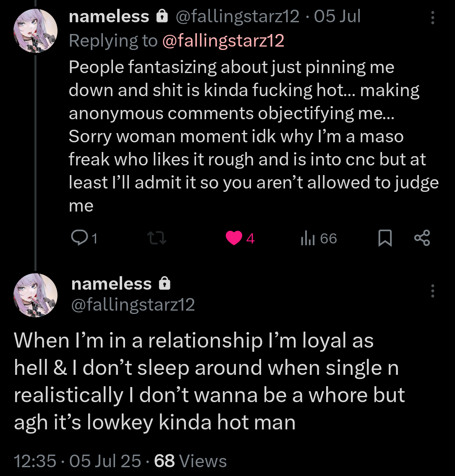
Task: Unlike the tweet via the pink heart
Action: 234,238
